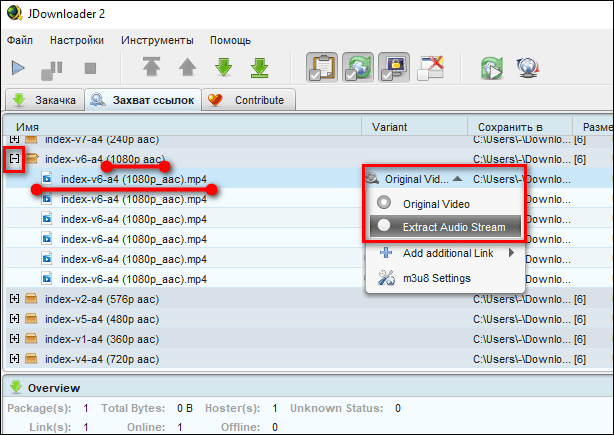
Task: Move selection to bottom with the green bottom arrow
Action: tap(259, 68)
